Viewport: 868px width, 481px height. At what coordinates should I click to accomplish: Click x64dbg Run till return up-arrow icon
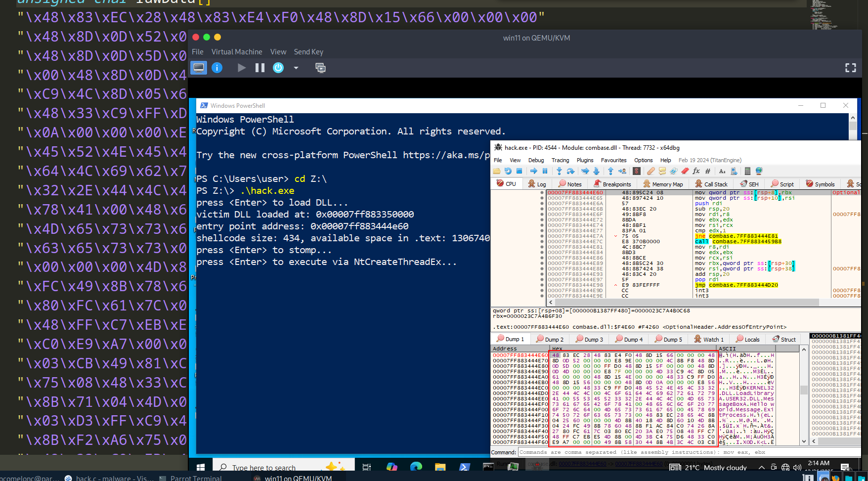tap(610, 171)
